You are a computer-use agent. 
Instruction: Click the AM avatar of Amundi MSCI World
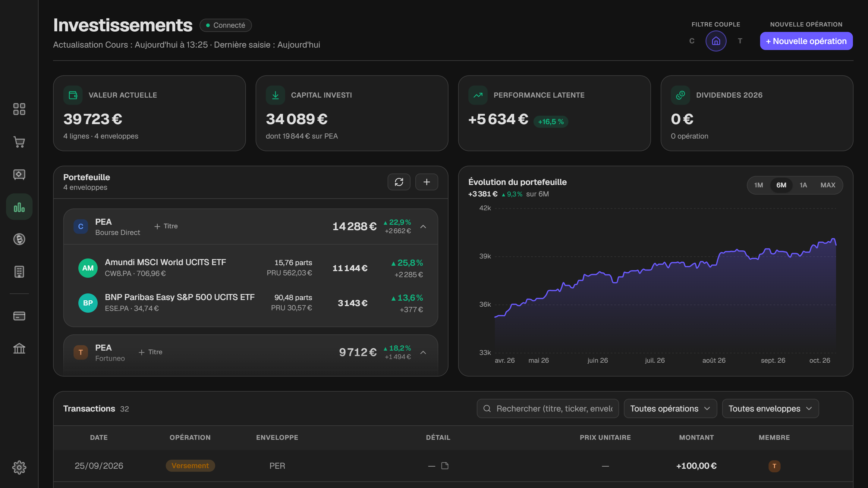pyautogui.click(x=88, y=268)
